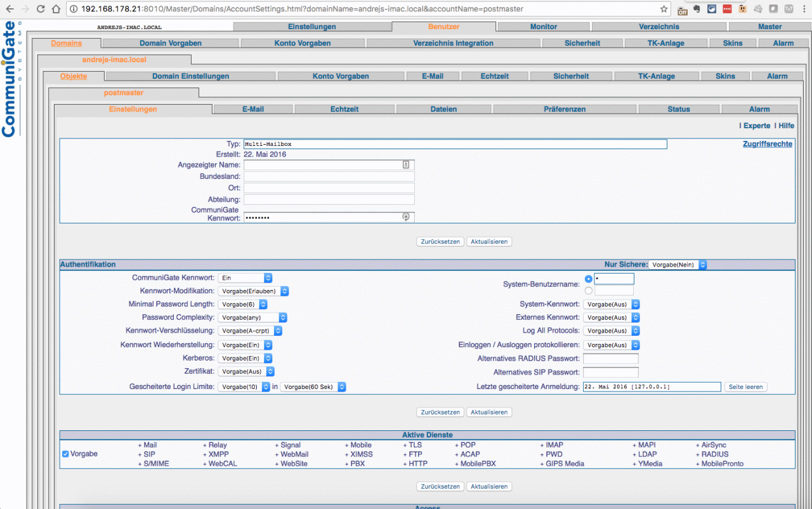The width and height of the screenshot is (812, 509).
Task: Switch to the Monitor tab
Action: point(544,27)
